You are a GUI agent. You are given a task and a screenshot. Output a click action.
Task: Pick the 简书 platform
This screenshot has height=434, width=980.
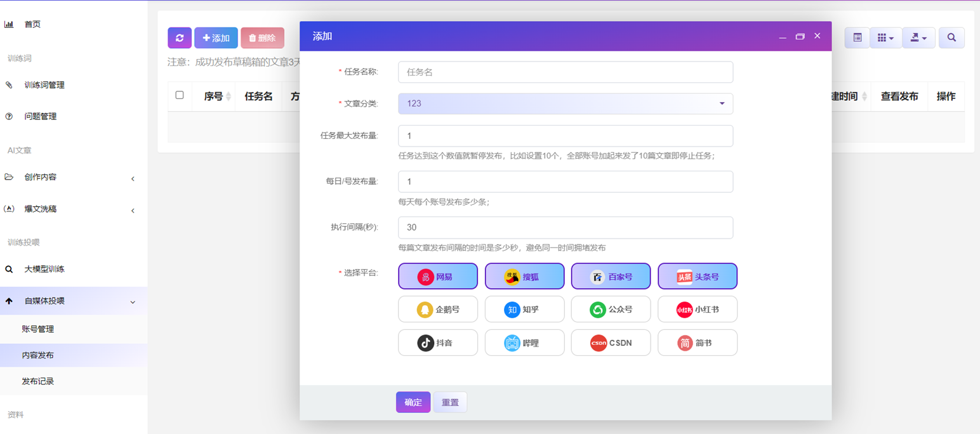pyautogui.click(x=698, y=343)
